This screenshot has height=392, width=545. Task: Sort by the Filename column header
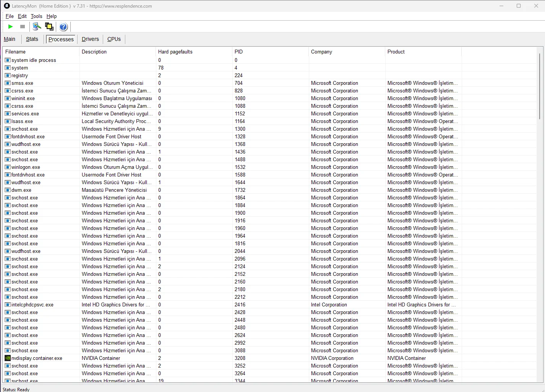click(41, 52)
